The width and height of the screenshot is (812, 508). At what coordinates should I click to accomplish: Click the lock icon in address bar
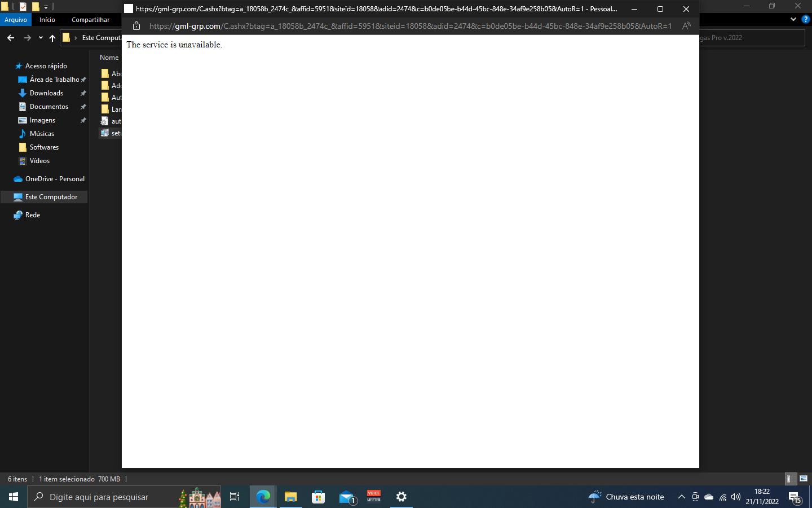pyautogui.click(x=136, y=26)
